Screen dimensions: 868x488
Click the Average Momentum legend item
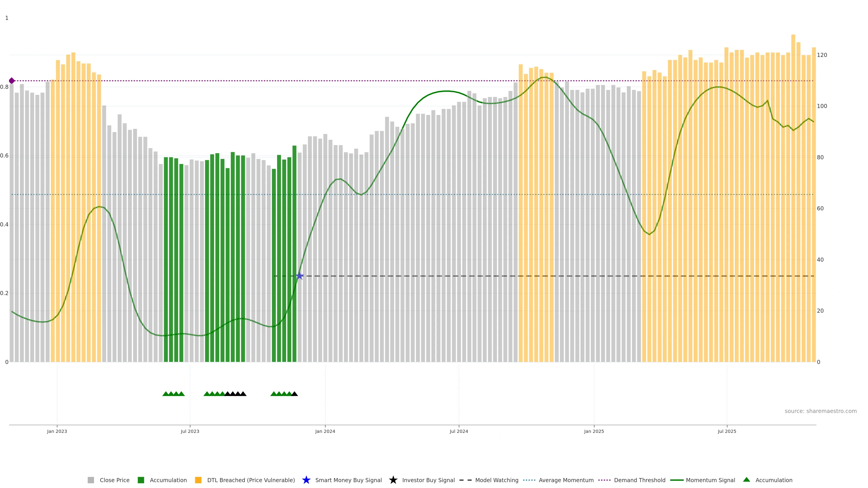click(x=566, y=480)
